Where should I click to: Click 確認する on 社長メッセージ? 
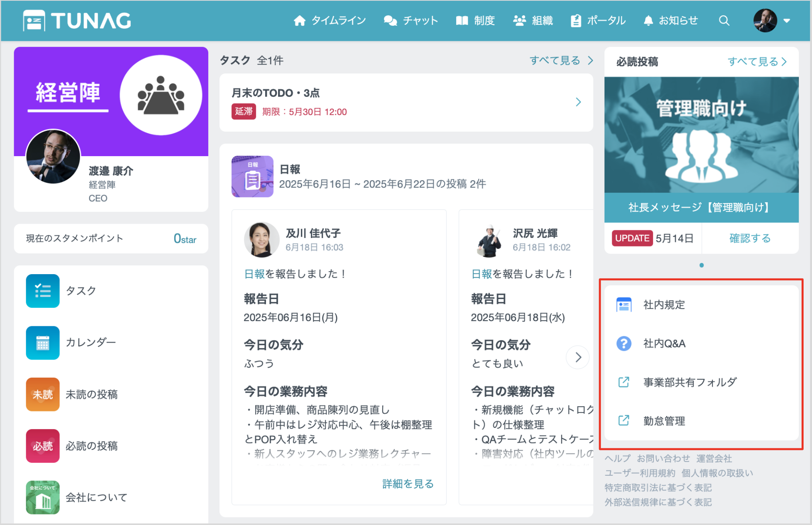pos(750,238)
